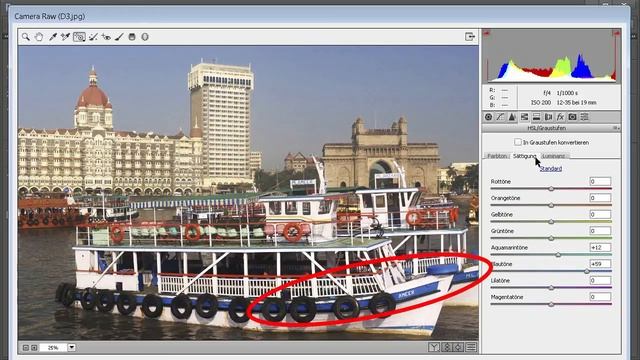Click the 25% zoom level field
This screenshot has height=360, width=640.
pos(53,348)
